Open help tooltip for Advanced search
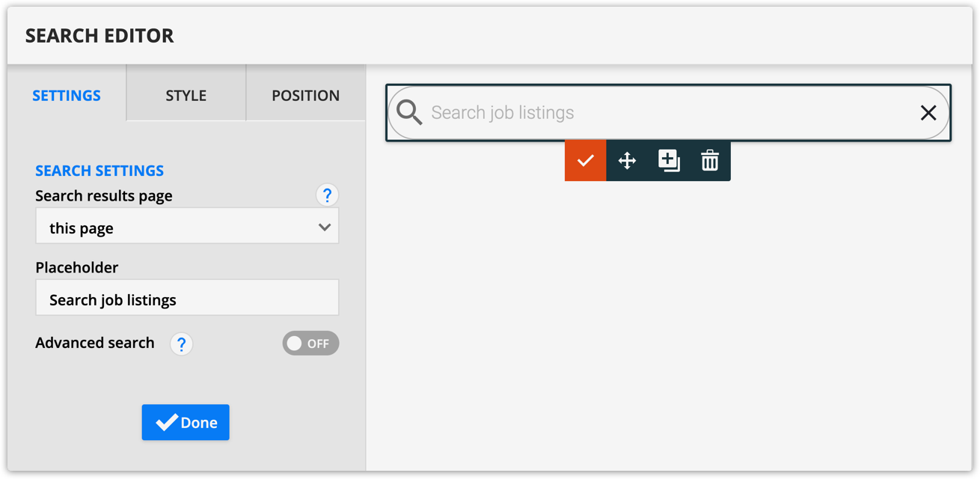 (x=181, y=344)
